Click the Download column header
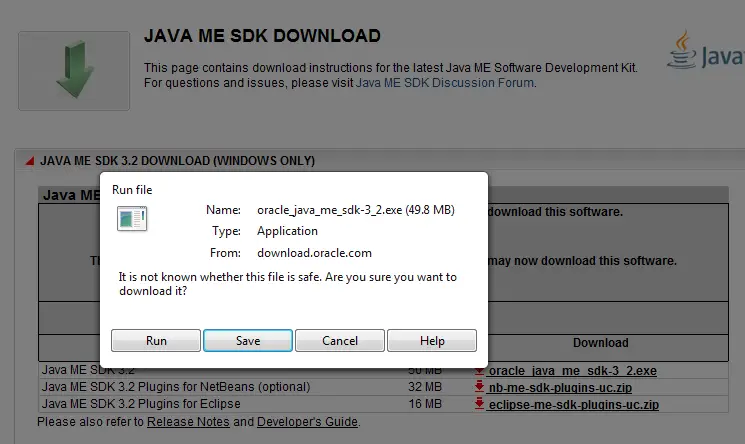 coord(601,343)
